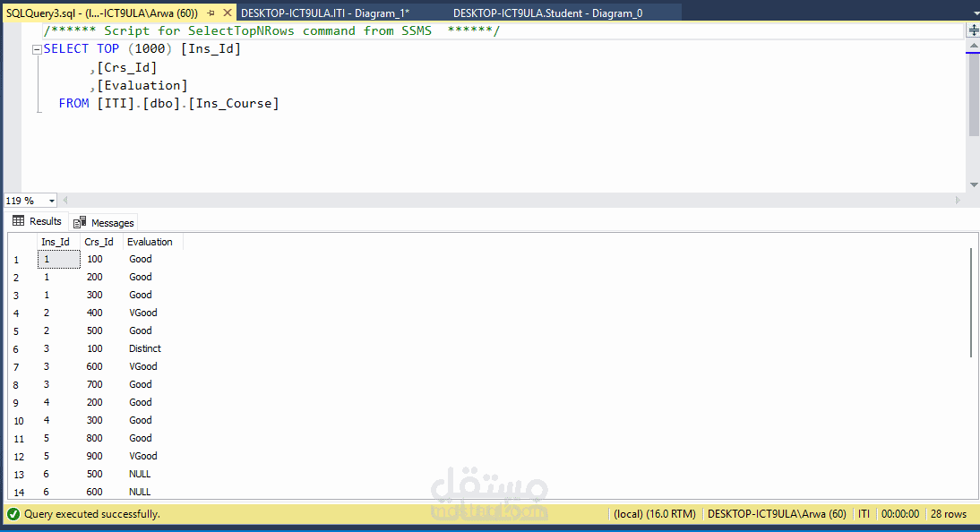The height and width of the screenshot is (532, 980).
Task: Click the horizontal scroll left arrow
Action: tap(65, 200)
